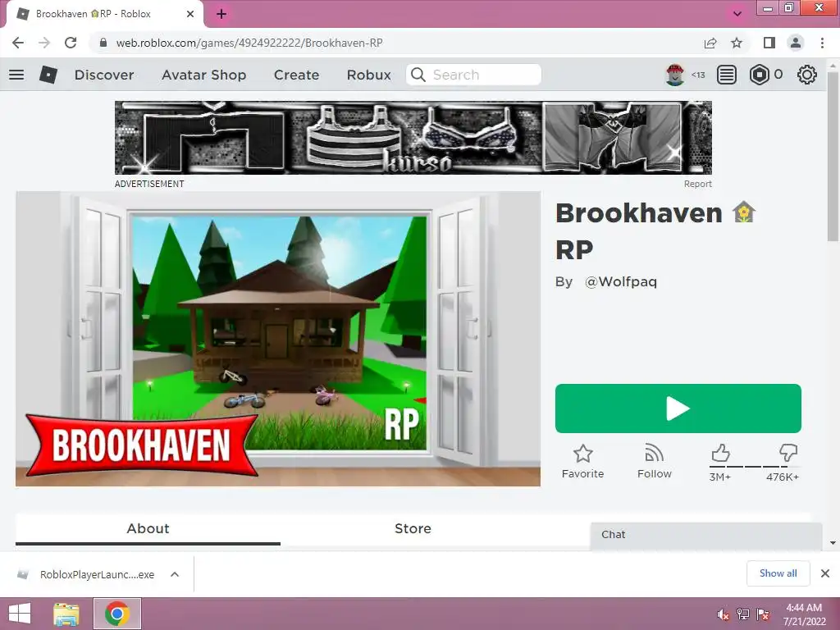Click the Roblox logo home icon
This screenshot has height=630, width=840.
pyautogui.click(x=48, y=75)
